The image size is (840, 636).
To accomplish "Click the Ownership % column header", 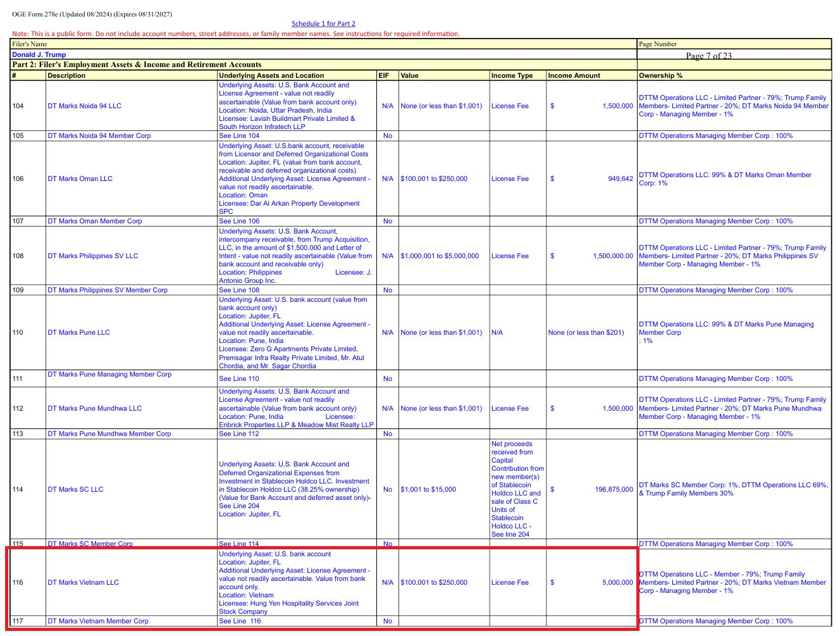I will coord(660,75).
